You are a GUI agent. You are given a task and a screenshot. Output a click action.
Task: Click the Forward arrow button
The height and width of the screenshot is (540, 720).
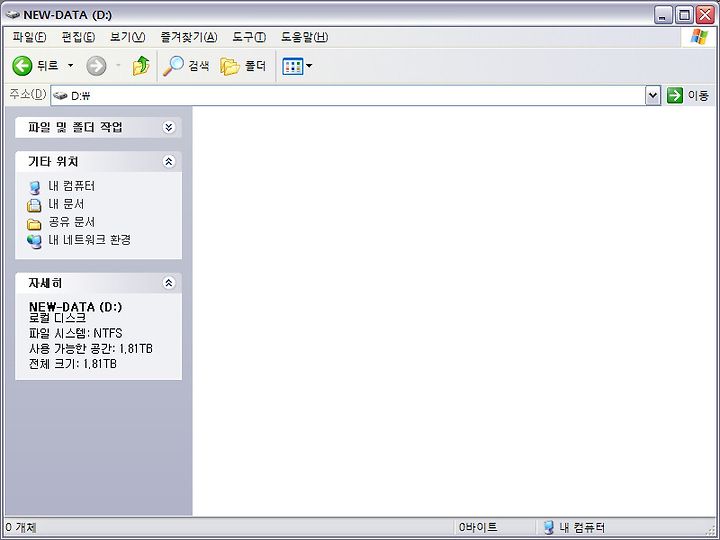pyautogui.click(x=96, y=66)
